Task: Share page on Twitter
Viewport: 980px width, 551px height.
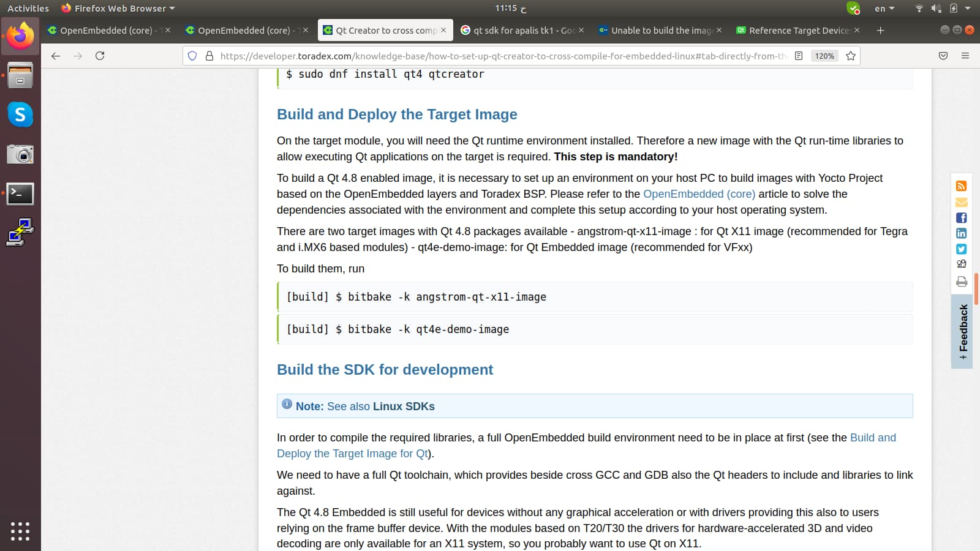Action: click(x=961, y=249)
